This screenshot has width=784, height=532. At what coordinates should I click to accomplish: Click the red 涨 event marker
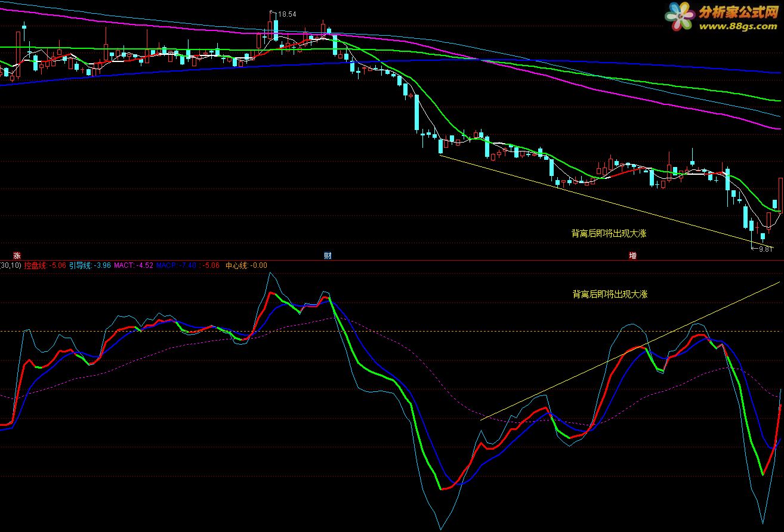[17, 256]
